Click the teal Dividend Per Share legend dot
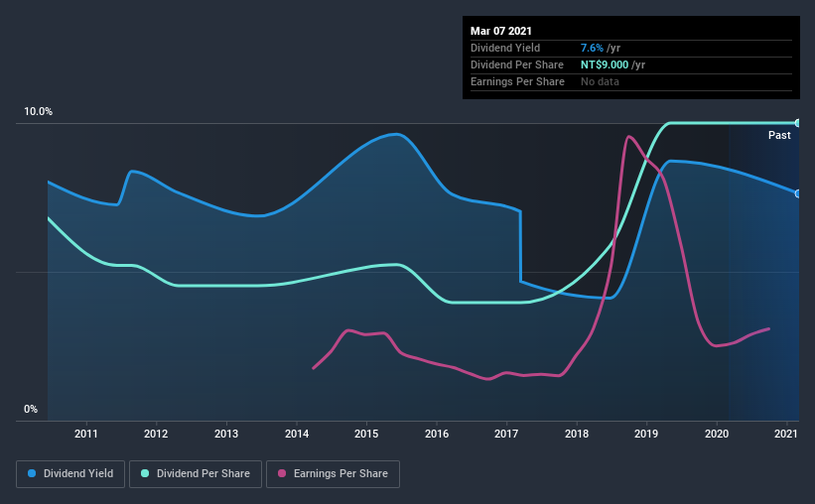This screenshot has height=504, width=815. [145, 473]
